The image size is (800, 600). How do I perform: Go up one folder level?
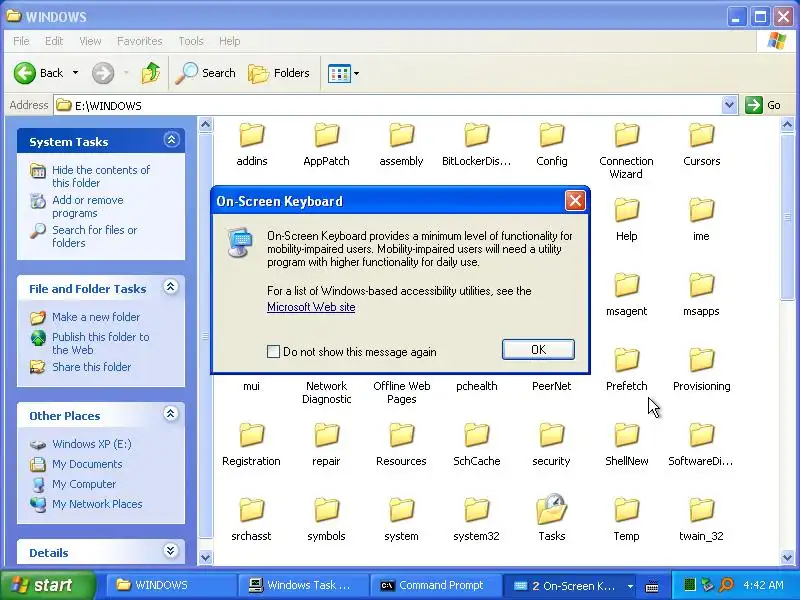point(151,73)
